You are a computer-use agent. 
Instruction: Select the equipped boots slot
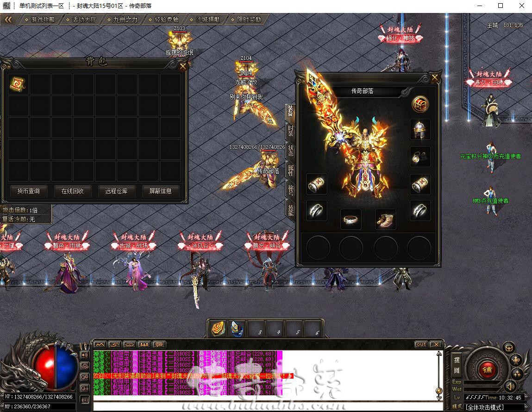point(385,219)
